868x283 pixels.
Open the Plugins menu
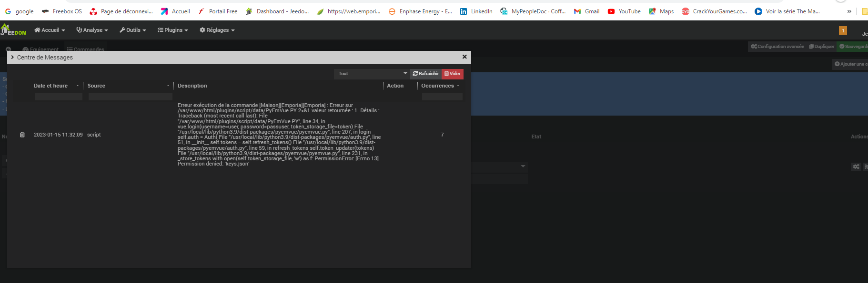point(173,30)
